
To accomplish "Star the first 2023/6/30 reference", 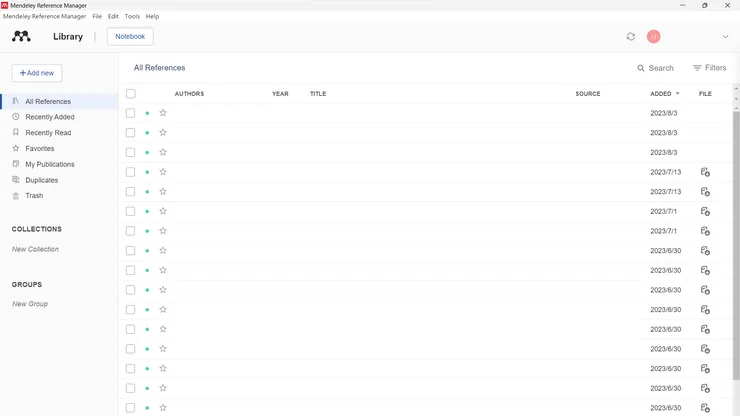I will 163,250.
